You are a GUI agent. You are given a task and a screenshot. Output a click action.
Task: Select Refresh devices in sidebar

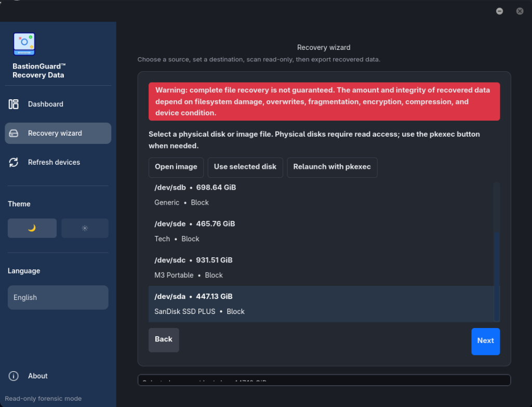[58, 162]
